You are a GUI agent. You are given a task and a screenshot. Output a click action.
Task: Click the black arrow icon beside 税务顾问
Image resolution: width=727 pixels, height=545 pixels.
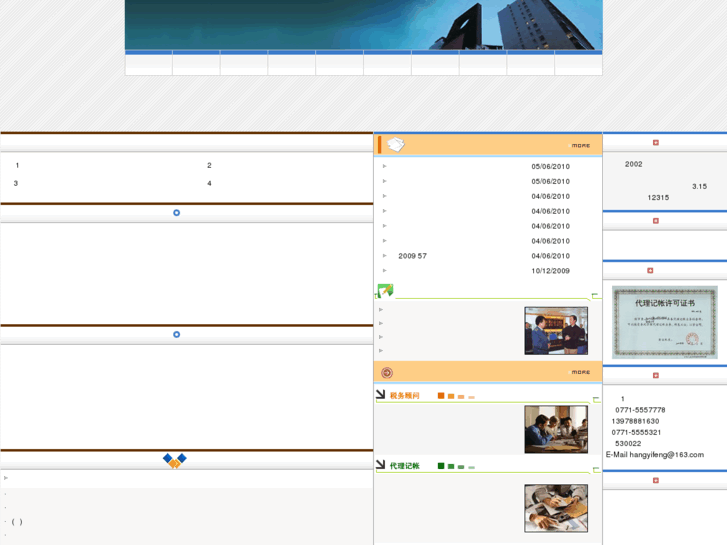(x=380, y=394)
